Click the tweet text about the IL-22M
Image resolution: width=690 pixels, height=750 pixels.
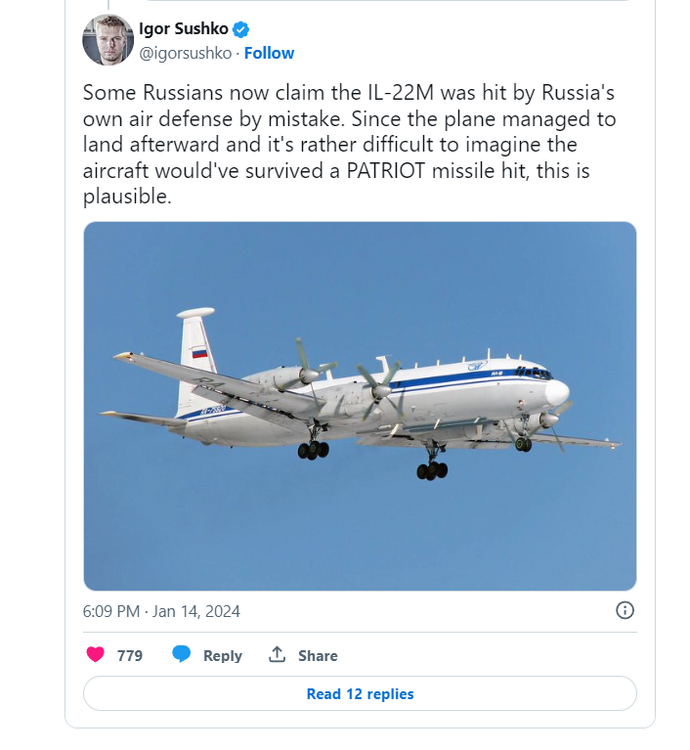[x=349, y=145]
